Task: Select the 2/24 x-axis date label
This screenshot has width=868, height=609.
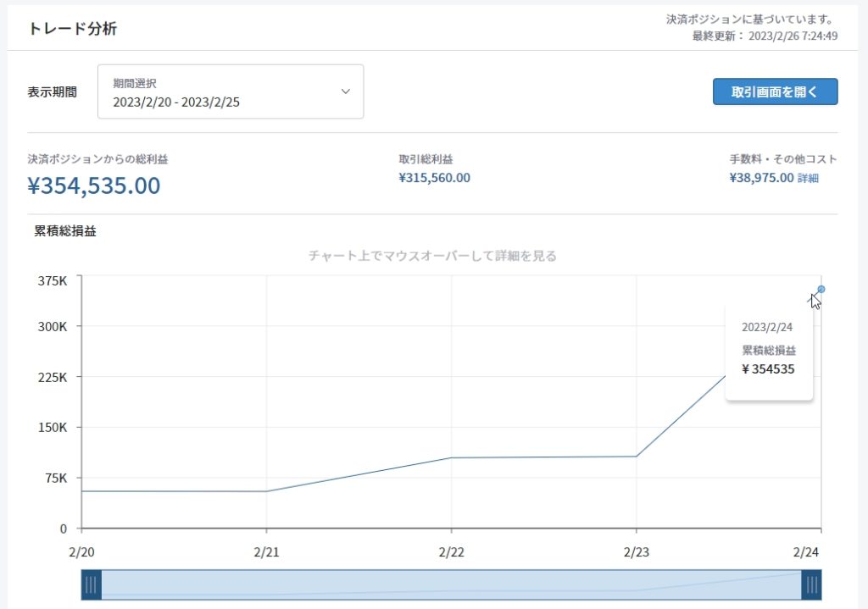Action: click(806, 551)
